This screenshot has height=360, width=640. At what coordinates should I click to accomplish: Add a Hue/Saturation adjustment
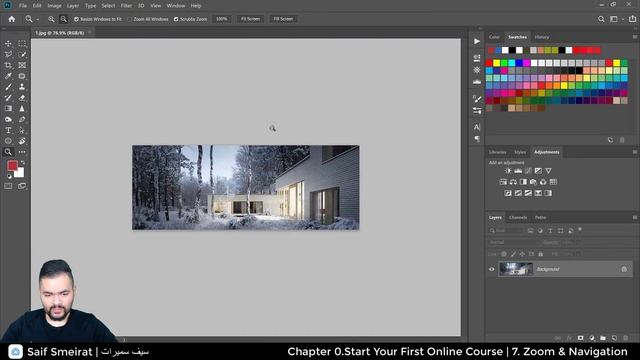503,182
